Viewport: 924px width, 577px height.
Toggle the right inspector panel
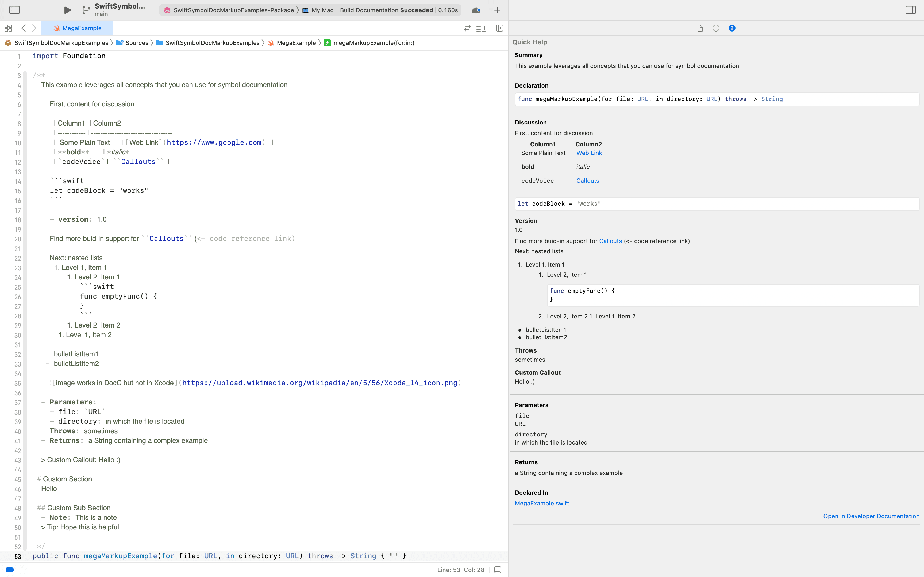[911, 10]
